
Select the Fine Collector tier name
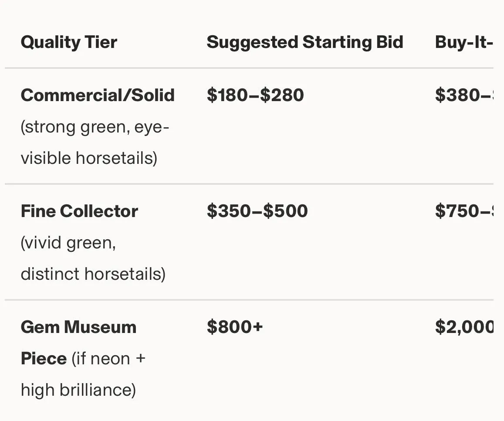79,211
